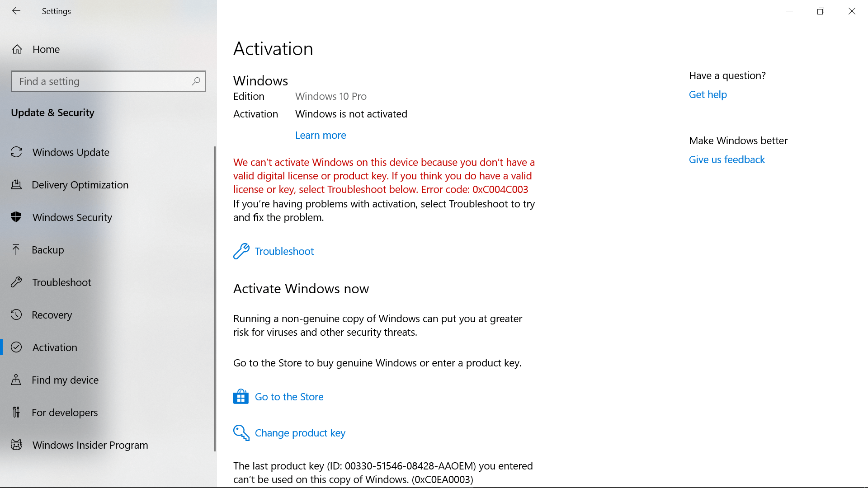Open the Get help link
The image size is (868, 488).
pos(708,94)
